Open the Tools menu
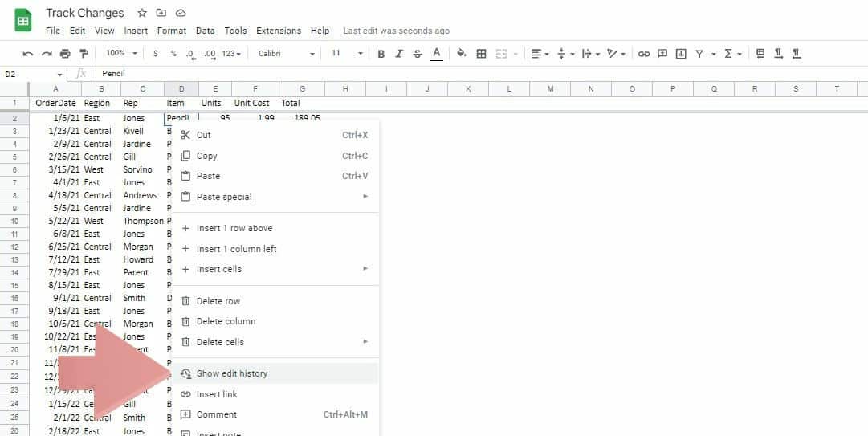The image size is (868, 436). [x=236, y=31]
